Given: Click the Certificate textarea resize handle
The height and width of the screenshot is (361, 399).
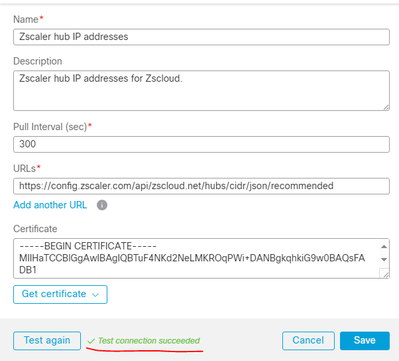Looking at the screenshot, I should pyautogui.click(x=385, y=274).
